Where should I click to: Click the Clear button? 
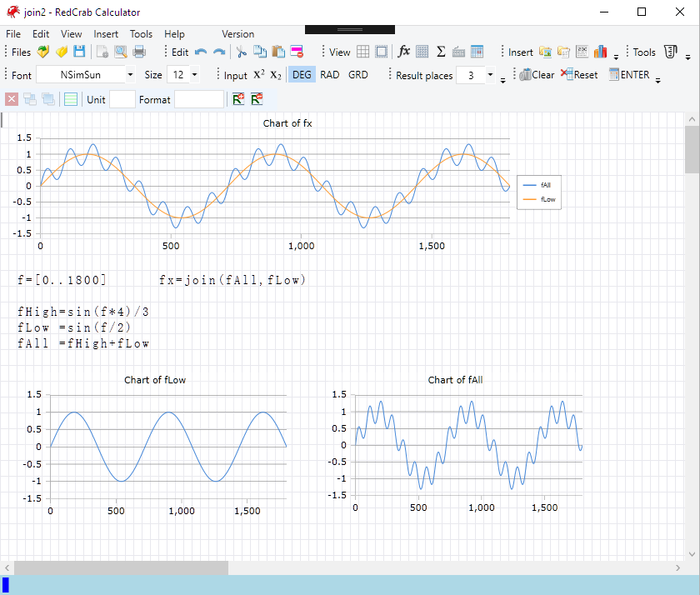coord(537,74)
